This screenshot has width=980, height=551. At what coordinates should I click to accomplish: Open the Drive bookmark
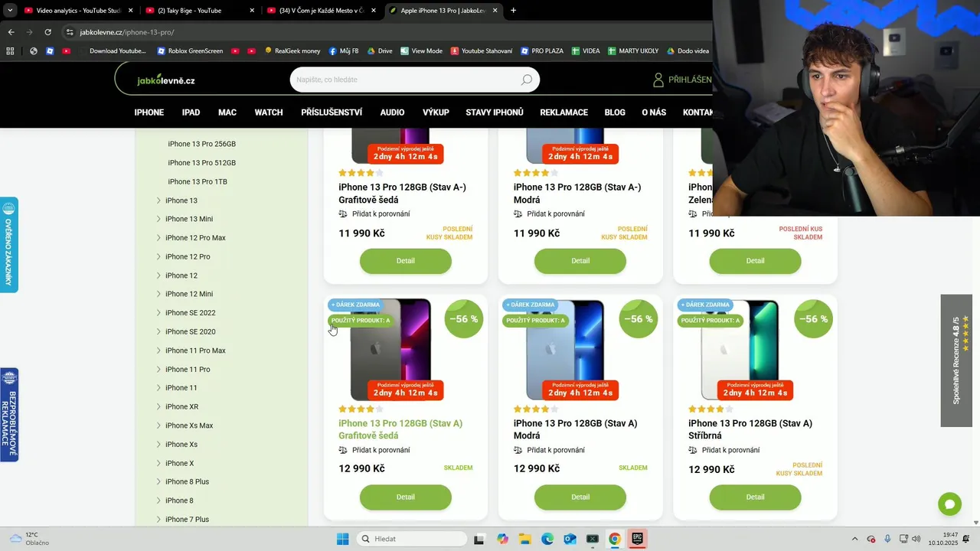[x=380, y=51]
